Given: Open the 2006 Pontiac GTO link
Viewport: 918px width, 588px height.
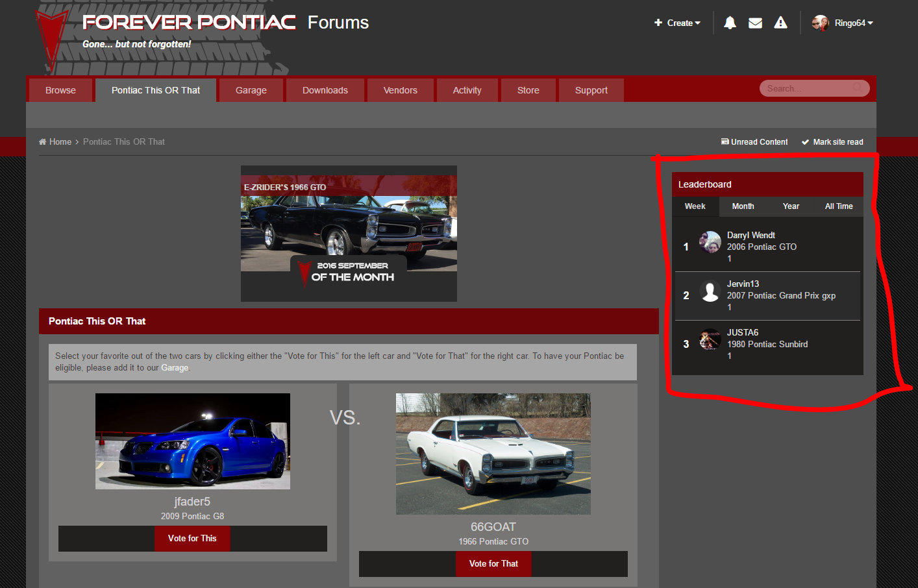Looking at the screenshot, I should pyautogui.click(x=762, y=247).
